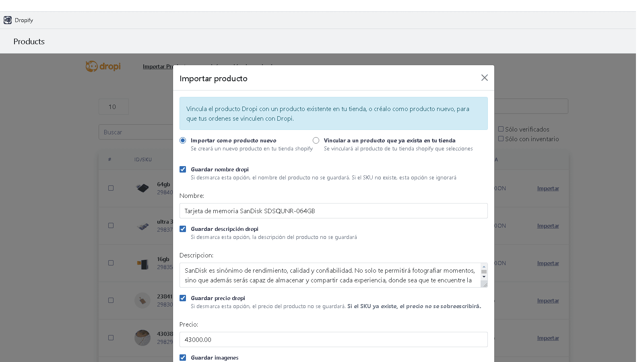Click Importar link in 23841 row
644x362 pixels.
click(548, 300)
